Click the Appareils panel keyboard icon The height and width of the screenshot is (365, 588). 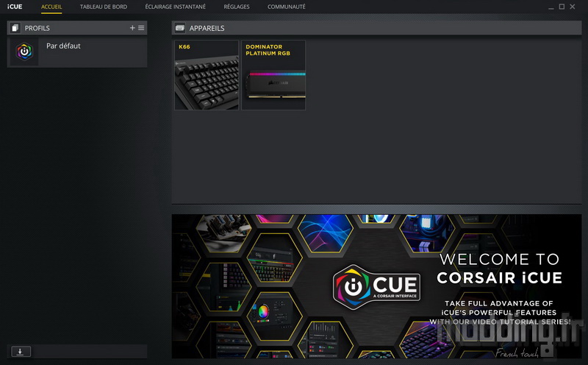(180, 28)
